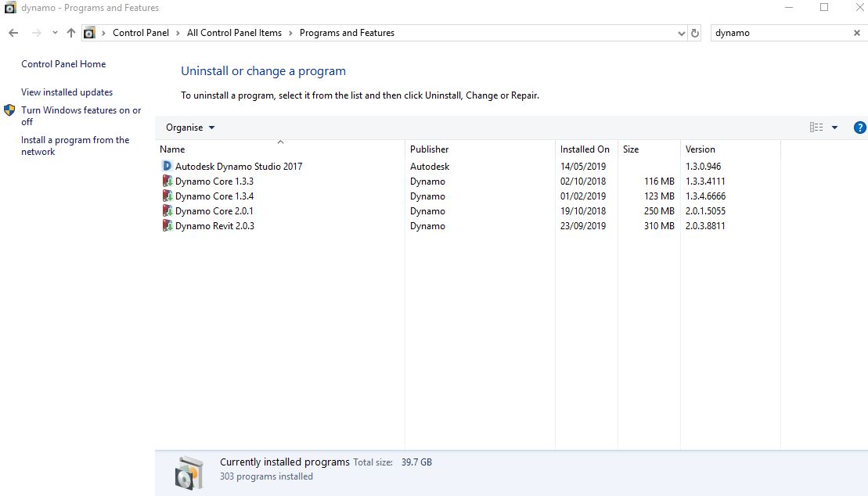Go up one level with Up arrow
Screen dimensions: 868x496
point(71,33)
